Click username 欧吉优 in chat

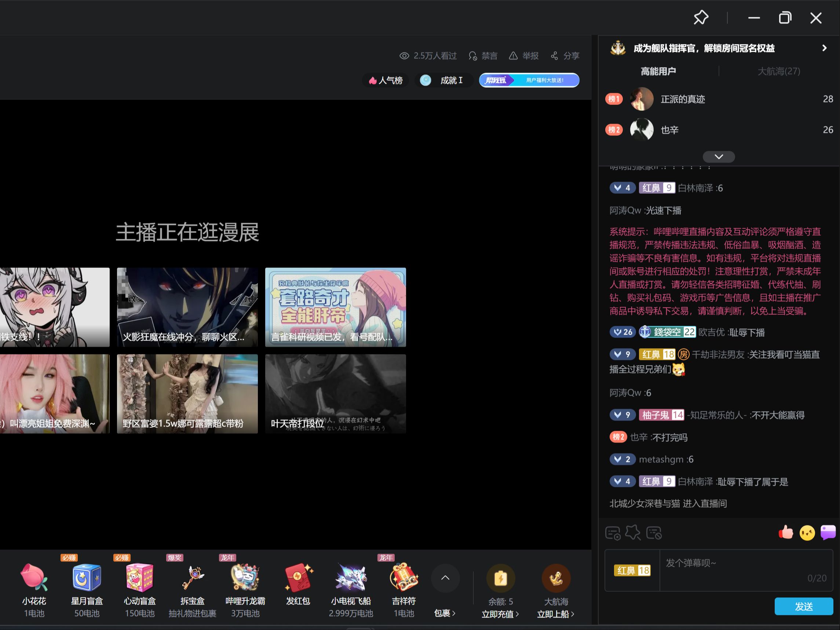[712, 332]
